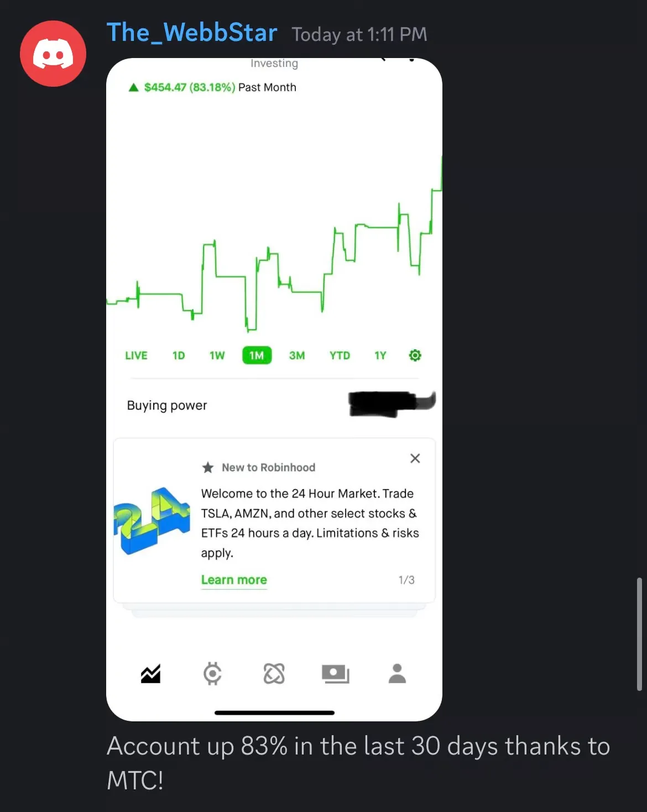647x812 pixels.
Task: Select the 1D chart range
Action: (179, 355)
